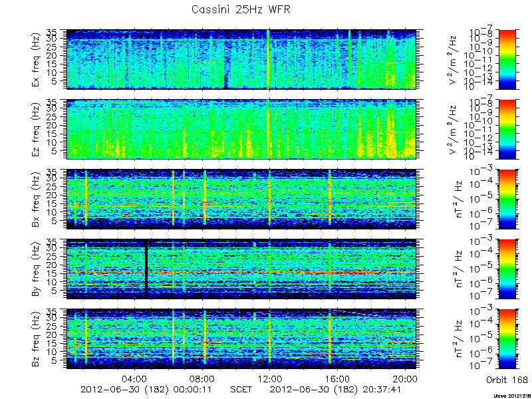Click the nT²/Hz unit label beside By
This screenshot has height=399, width=532.
459,269
